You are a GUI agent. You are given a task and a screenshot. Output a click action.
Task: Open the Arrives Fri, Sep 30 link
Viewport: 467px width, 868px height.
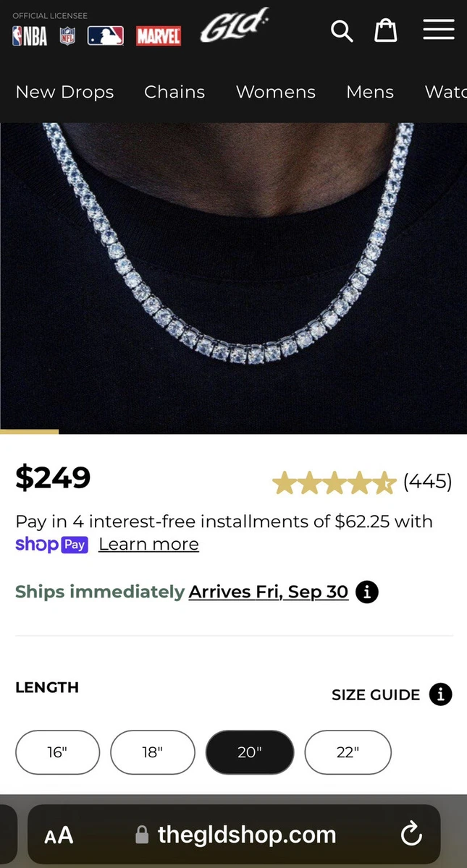(x=269, y=592)
